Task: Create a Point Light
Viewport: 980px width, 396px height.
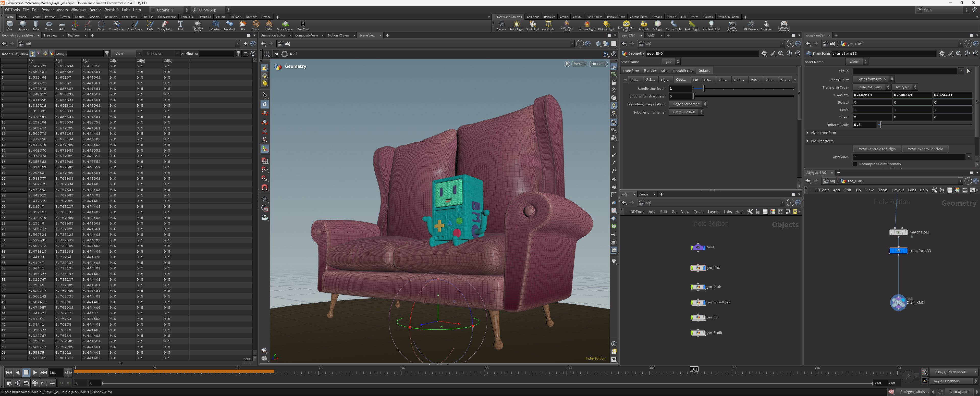Action: coord(516,26)
